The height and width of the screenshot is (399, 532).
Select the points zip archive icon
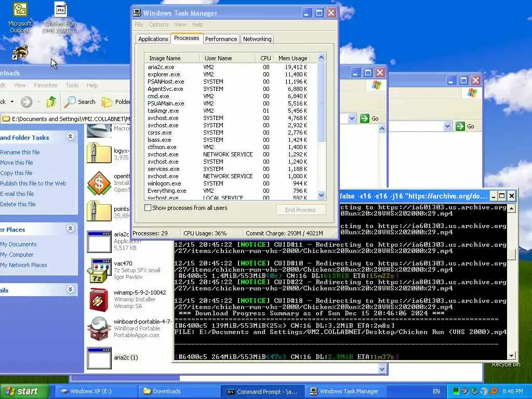99,212
